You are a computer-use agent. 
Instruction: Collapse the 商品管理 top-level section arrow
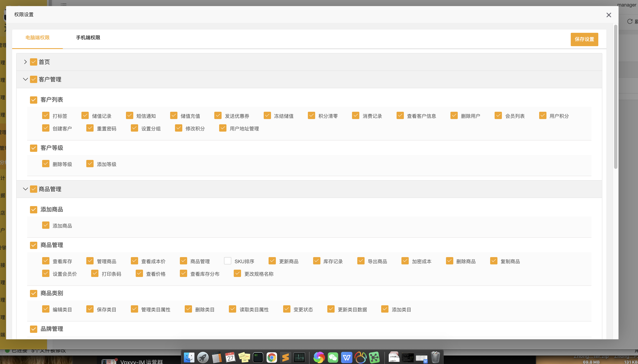(x=25, y=189)
